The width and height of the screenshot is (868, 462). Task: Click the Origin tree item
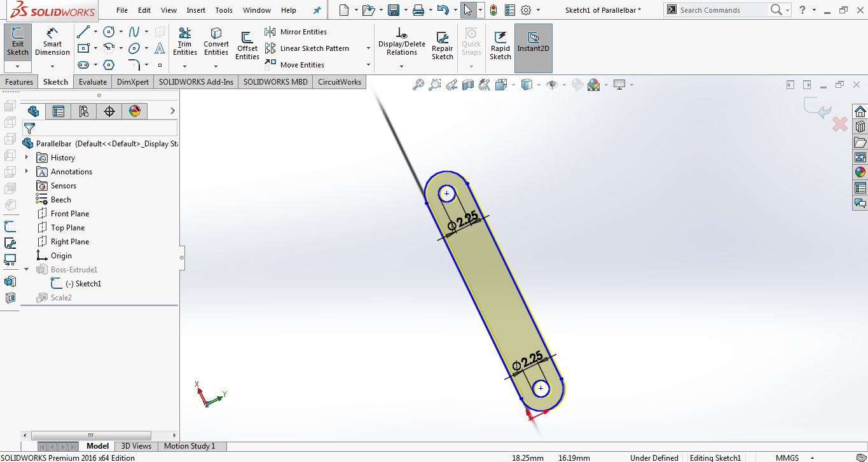pyautogui.click(x=61, y=256)
